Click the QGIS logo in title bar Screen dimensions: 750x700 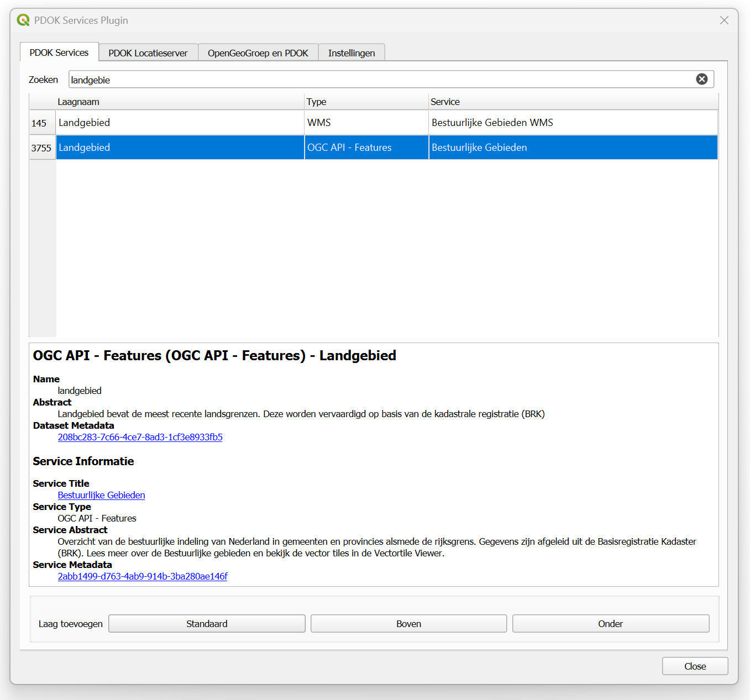pos(23,20)
